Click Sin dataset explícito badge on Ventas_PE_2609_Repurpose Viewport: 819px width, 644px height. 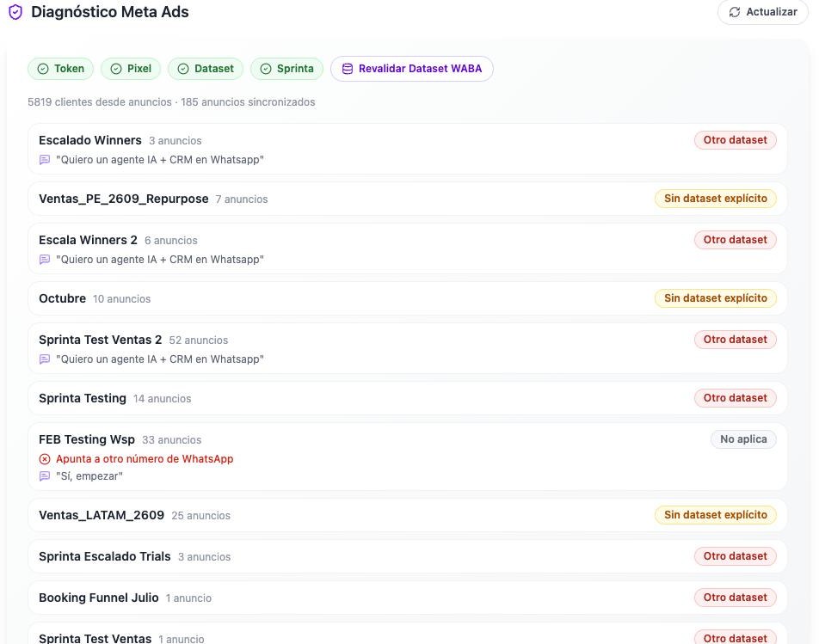point(715,199)
